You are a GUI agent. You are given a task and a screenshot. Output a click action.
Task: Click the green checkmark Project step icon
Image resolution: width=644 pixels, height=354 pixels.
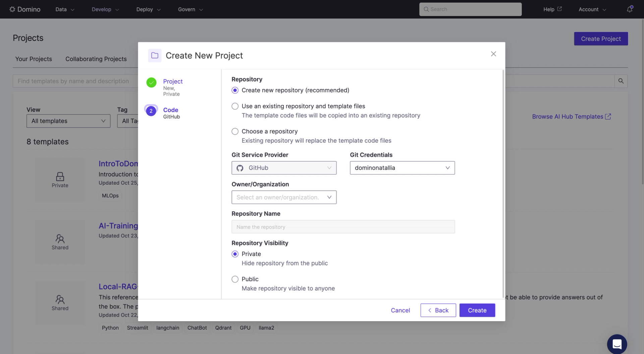click(x=151, y=82)
